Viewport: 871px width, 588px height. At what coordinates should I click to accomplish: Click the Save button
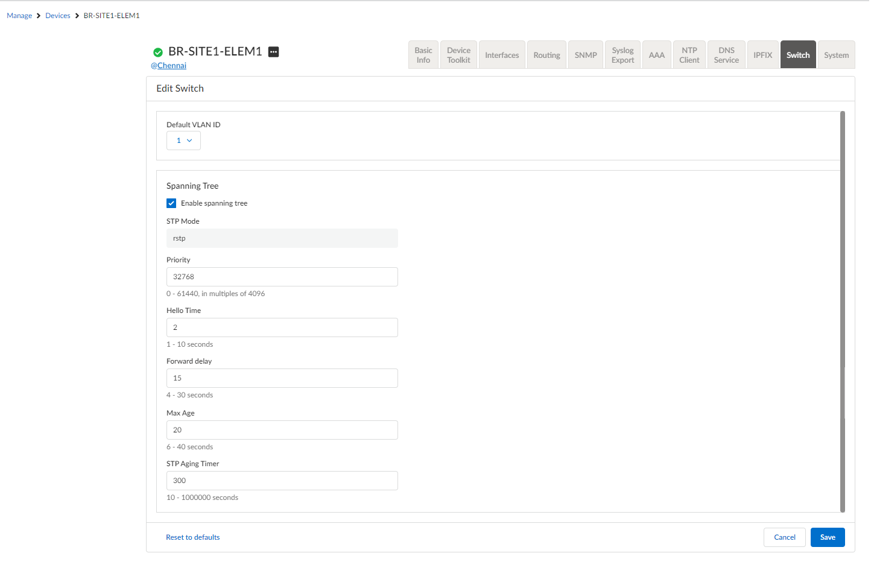(x=827, y=537)
